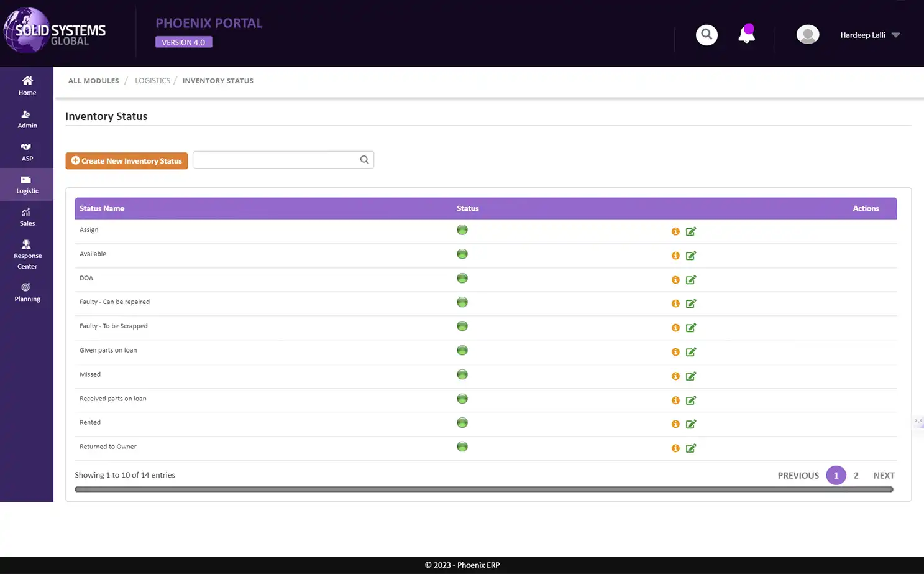Open Logistics from the breadcrumb

(x=152, y=80)
